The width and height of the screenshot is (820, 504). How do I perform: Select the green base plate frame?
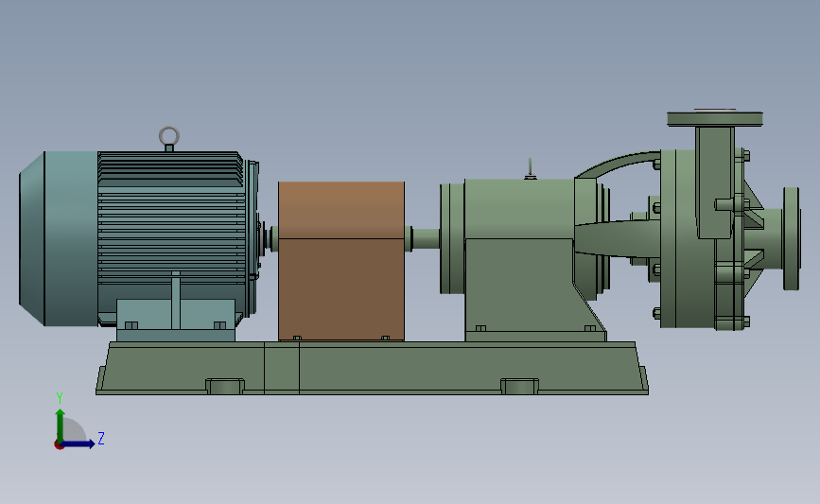click(x=372, y=368)
